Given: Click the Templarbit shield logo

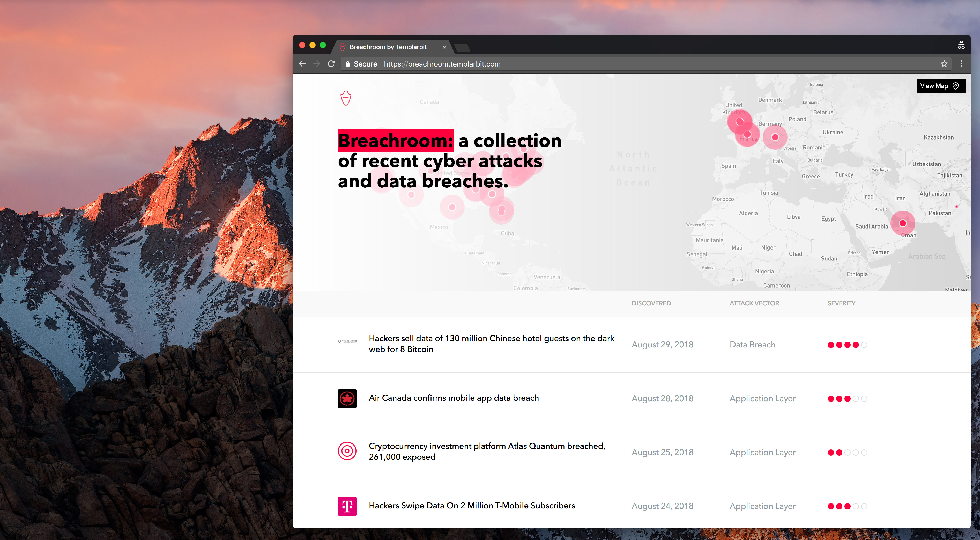Looking at the screenshot, I should point(345,98).
